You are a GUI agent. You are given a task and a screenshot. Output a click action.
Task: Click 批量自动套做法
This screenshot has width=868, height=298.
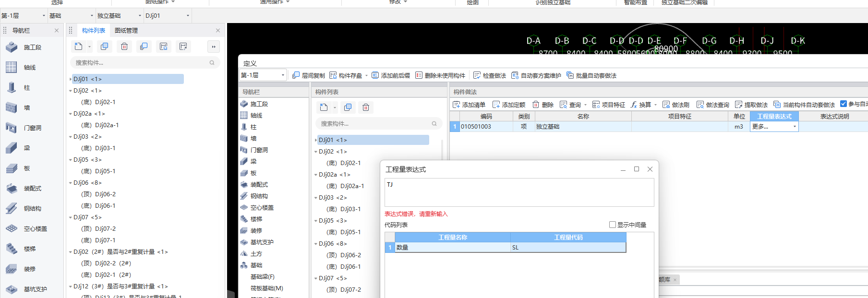point(591,75)
